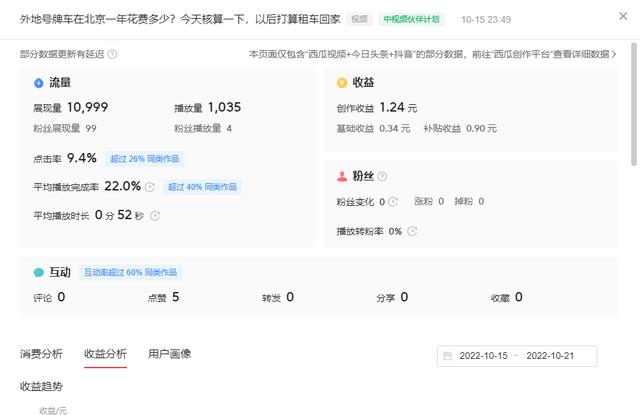Click the yellow 收益 coin icon
Image resolution: width=640 pixels, height=415 pixels.
[x=342, y=83]
